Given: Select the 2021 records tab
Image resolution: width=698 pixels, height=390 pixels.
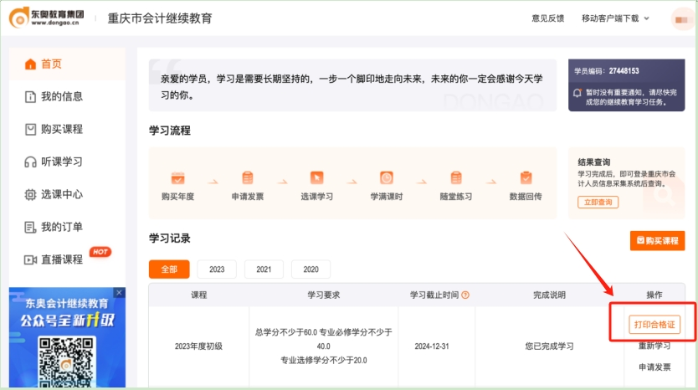Looking at the screenshot, I should pyautogui.click(x=264, y=269).
